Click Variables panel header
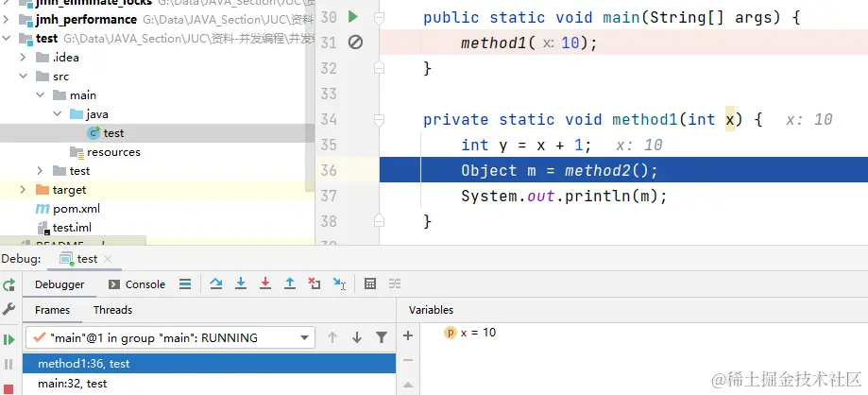 tap(432, 310)
